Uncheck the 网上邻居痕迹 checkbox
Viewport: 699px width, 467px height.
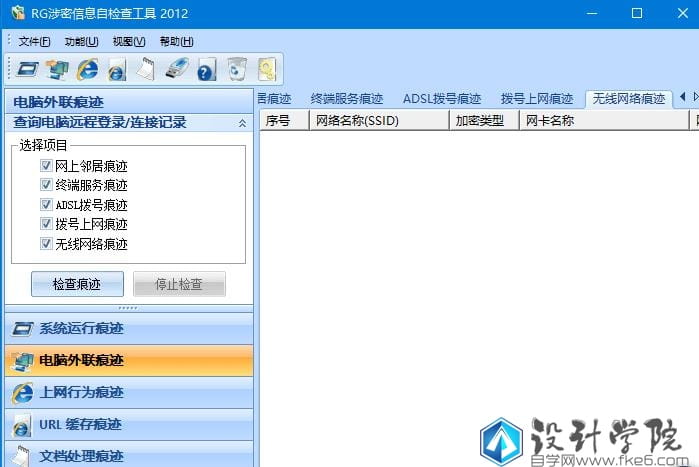pyautogui.click(x=46, y=165)
